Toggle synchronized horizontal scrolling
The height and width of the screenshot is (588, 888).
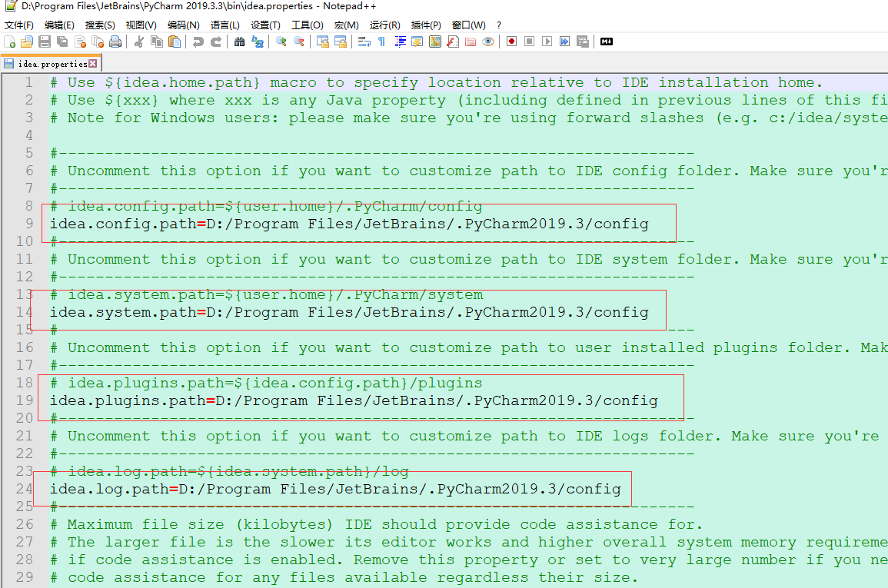coord(341,42)
